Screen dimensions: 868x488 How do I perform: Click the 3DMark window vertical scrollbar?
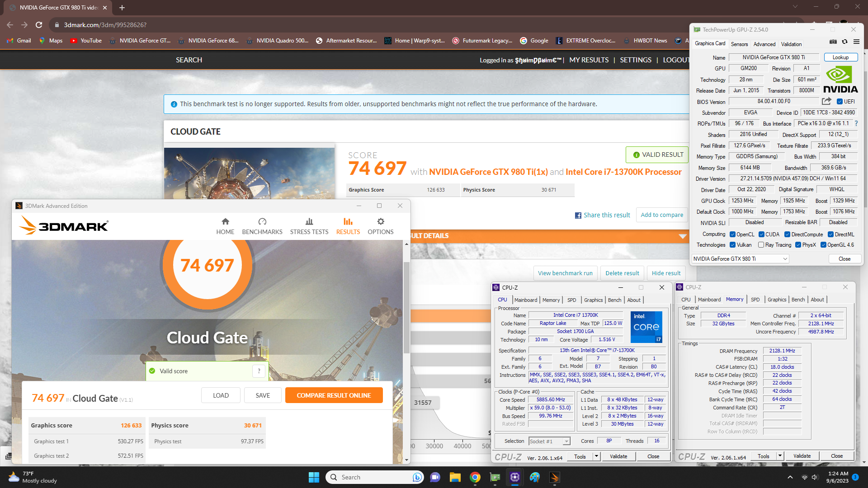pos(406,307)
